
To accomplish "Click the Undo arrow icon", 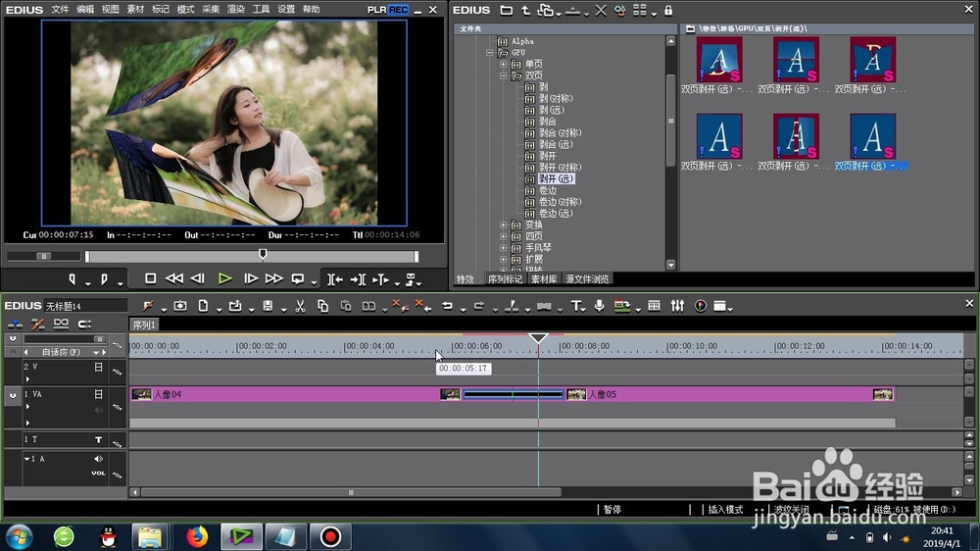I will pos(447,306).
